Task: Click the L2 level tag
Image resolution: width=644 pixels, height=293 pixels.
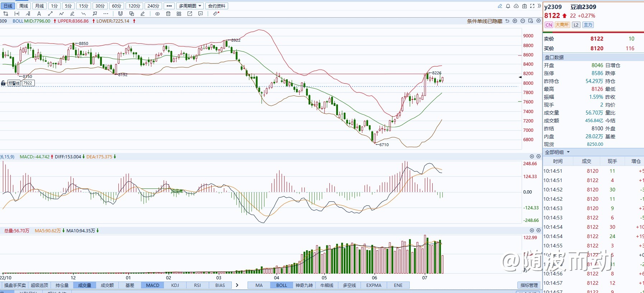Action: pos(576,25)
